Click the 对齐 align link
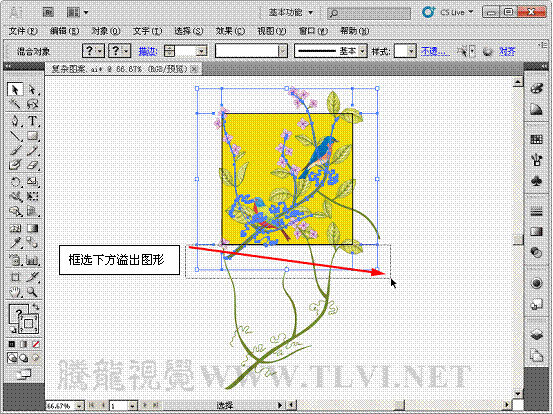The image size is (553, 414). [507, 51]
